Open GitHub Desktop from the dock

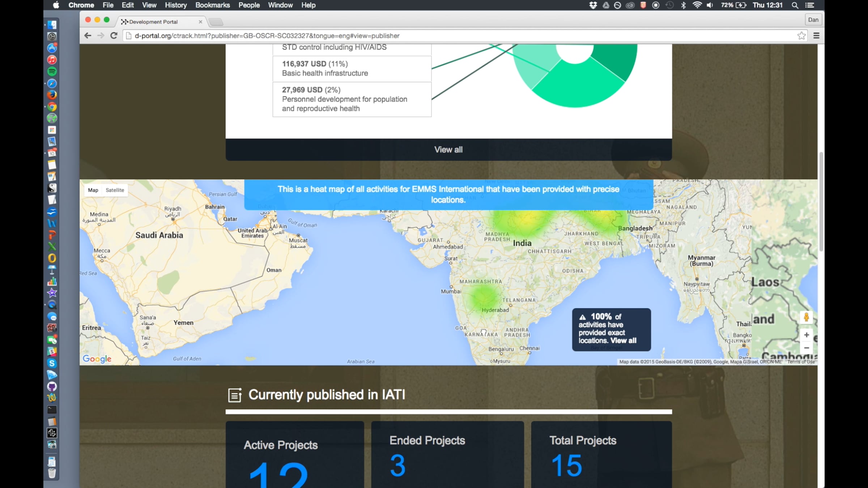point(52,386)
